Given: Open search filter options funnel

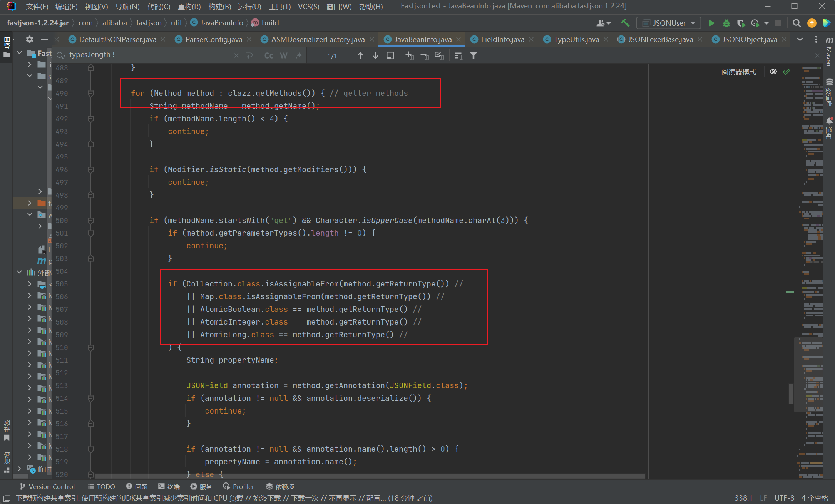Looking at the screenshot, I should click(474, 55).
